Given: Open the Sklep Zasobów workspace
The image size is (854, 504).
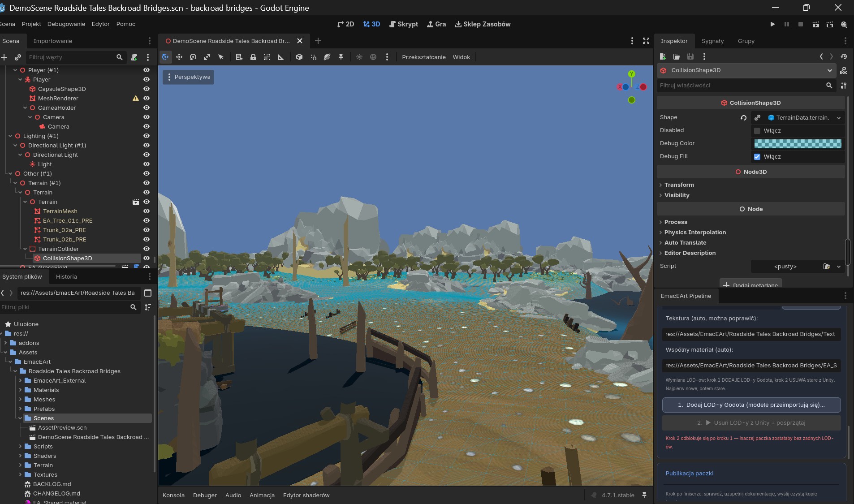Looking at the screenshot, I should [483, 24].
